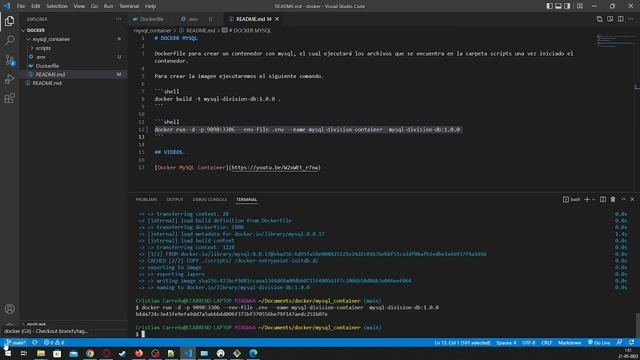The height and width of the screenshot is (360, 640).
Task: Click Ln 13, Col 1 cursor position indicator
Action: (462, 342)
